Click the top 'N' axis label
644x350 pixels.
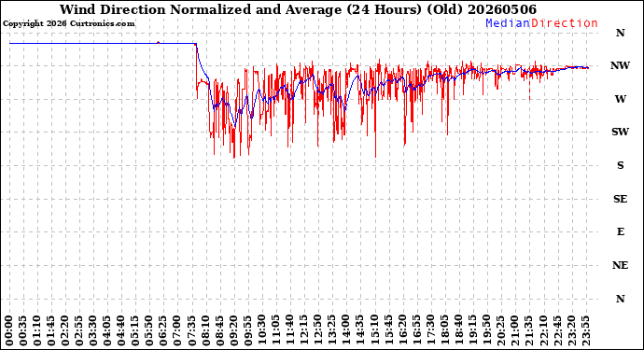(620, 33)
